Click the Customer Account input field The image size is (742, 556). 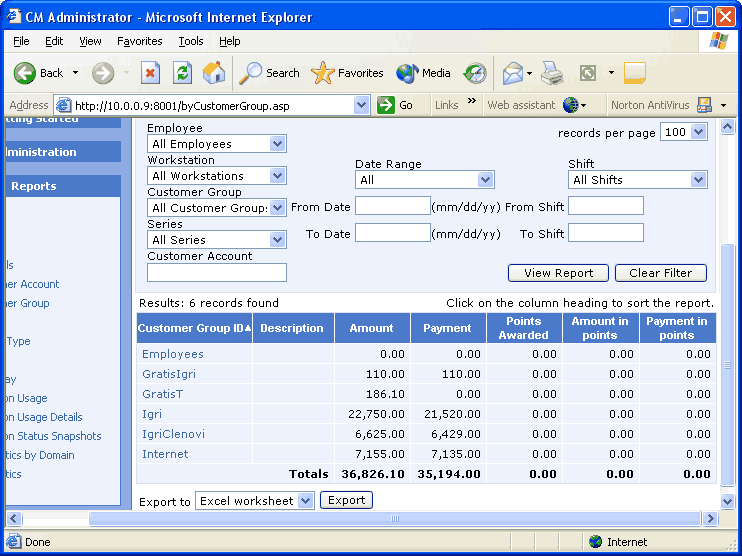click(x=217, y=273)
